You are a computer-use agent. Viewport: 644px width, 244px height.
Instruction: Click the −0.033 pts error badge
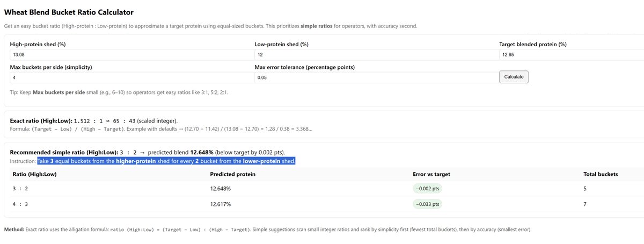(x=426, y=204)
